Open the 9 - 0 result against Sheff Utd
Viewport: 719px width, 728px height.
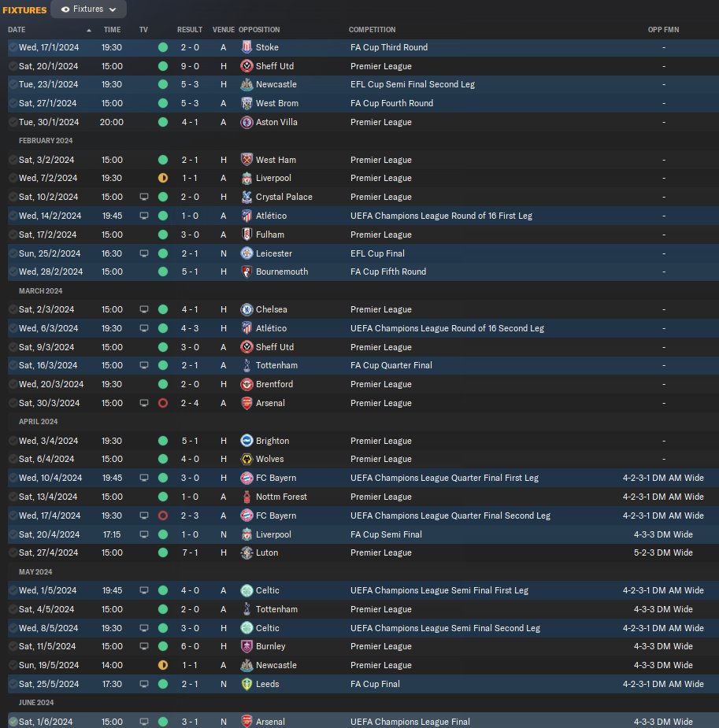190,66
